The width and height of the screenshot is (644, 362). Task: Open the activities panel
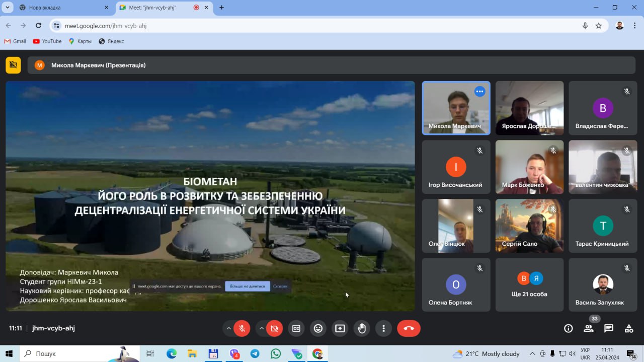pyautogui.click(x=628, y=328)
